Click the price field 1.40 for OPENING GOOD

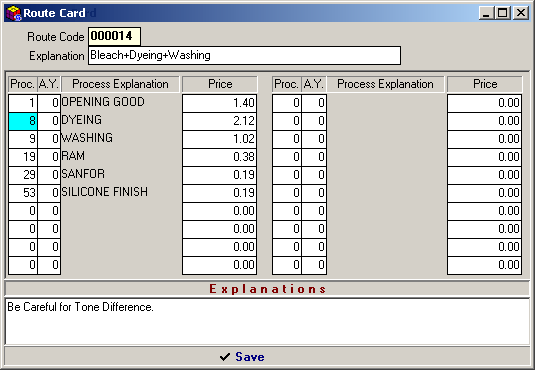click(219, 103)
